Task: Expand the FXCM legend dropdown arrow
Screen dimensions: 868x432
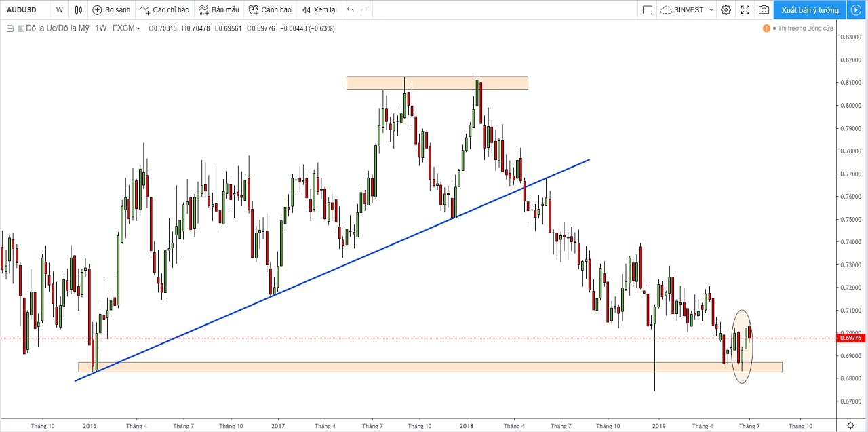Action: 138,28
